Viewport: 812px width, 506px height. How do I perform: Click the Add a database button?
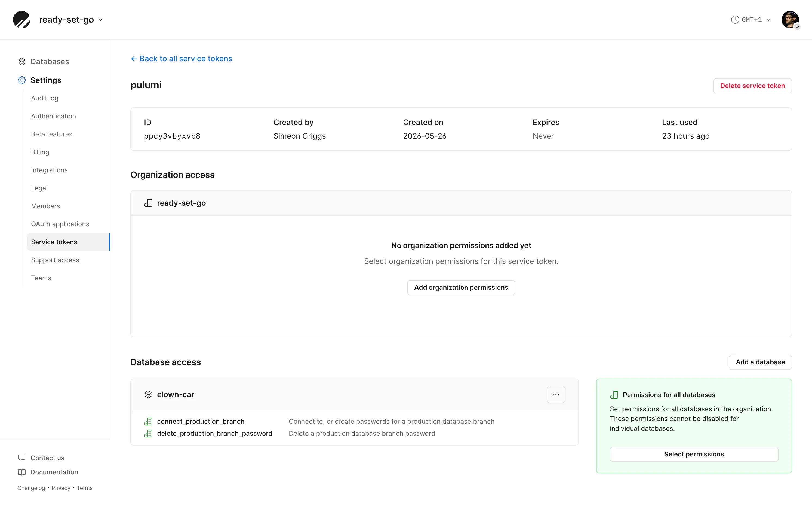760,362
